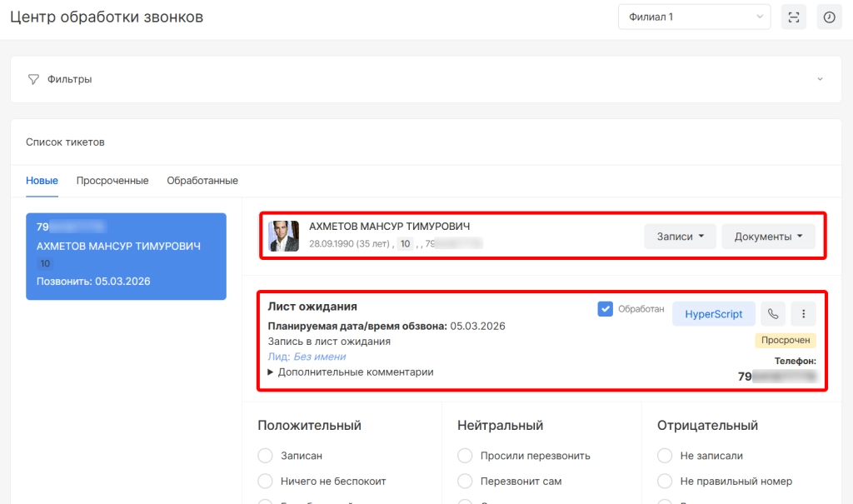Select the Записан radio option
Image resolution: width=853 pixels, height=504 pixels.
click(x=266, y=456)
